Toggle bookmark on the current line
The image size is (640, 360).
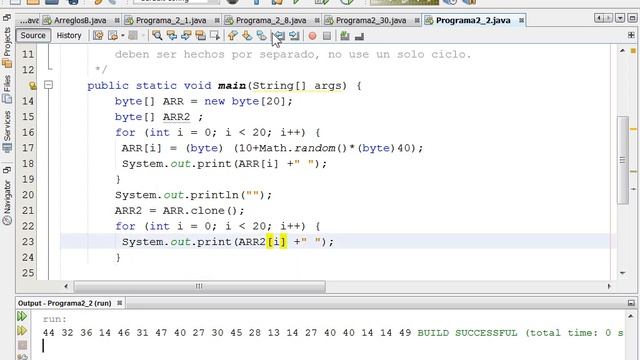(261, 36)
